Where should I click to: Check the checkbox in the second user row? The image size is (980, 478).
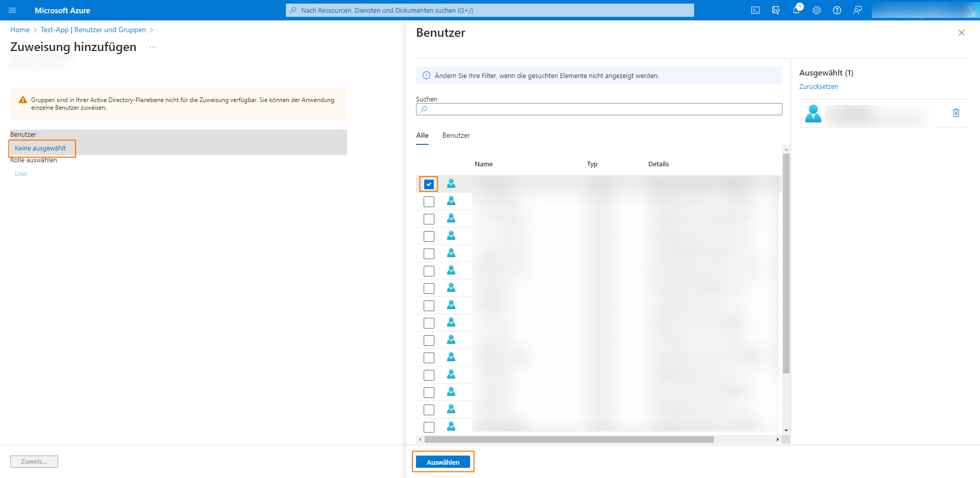point(428,201)
